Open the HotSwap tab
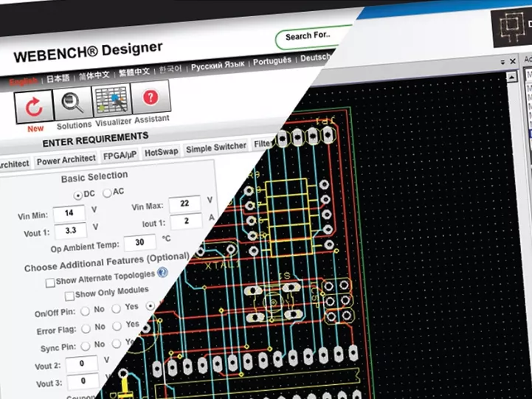The height and width of the screenshot is (399, 532). pyautogui.click(x=161, y=152)
